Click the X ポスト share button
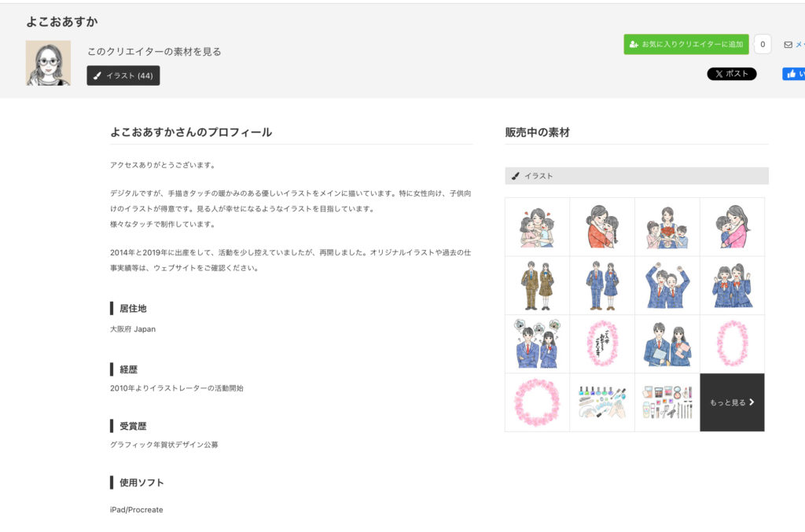 pos(731,74)
